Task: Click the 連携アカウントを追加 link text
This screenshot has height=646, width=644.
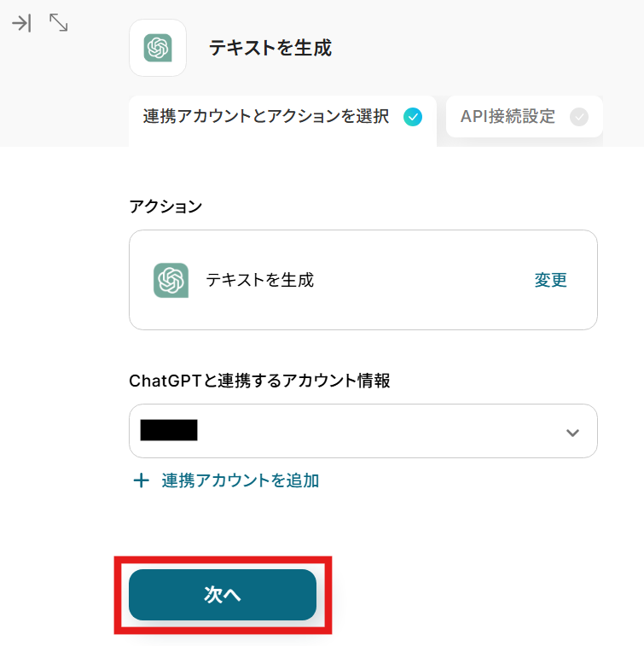Action: 241,480
